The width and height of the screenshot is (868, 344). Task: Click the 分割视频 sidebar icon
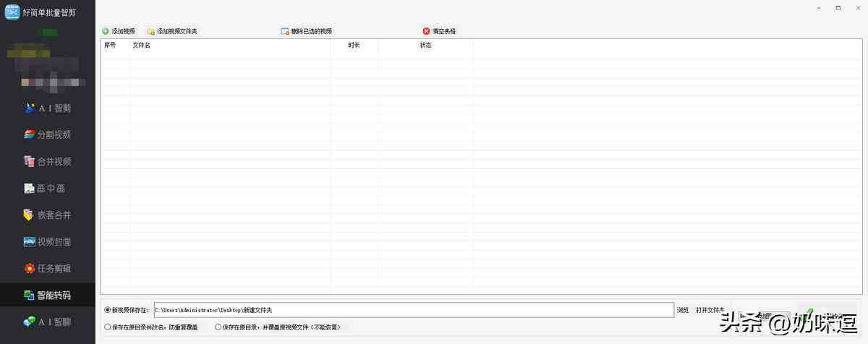click(x=30, y=135)
